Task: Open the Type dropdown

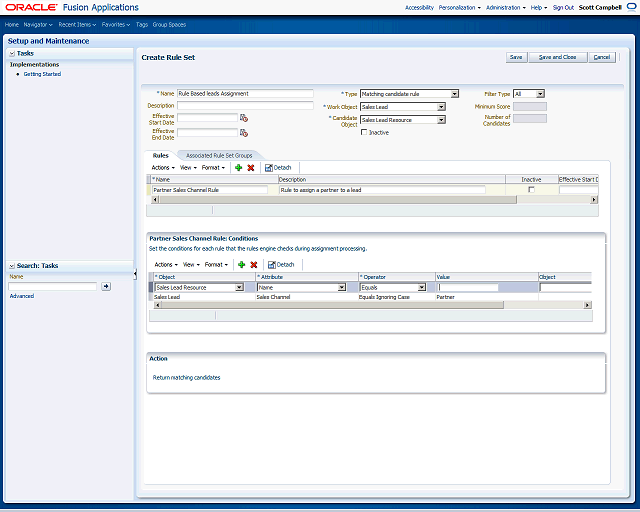Action: (454, 94)
